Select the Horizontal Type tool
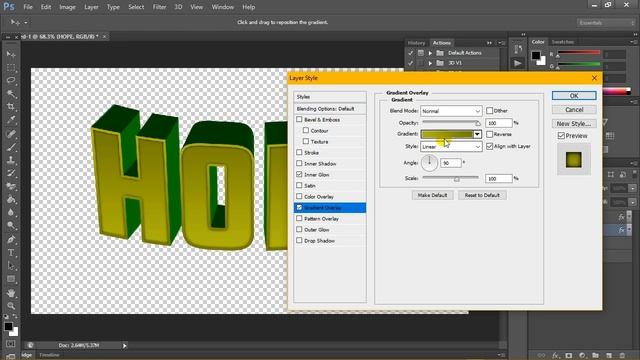This screenshot has width=640, height=360. pyautogui.click(x=11, y=253)
